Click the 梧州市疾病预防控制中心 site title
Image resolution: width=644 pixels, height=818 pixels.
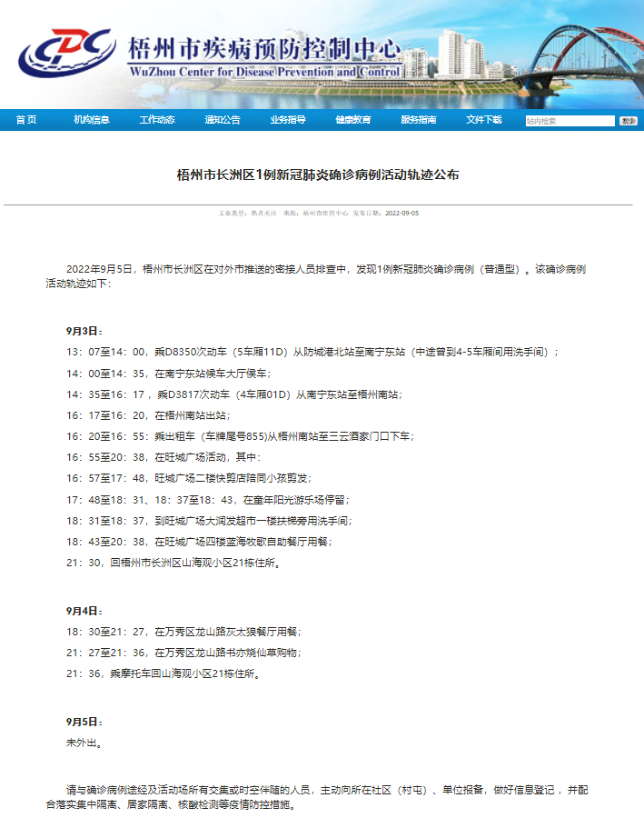click(265, 47)
